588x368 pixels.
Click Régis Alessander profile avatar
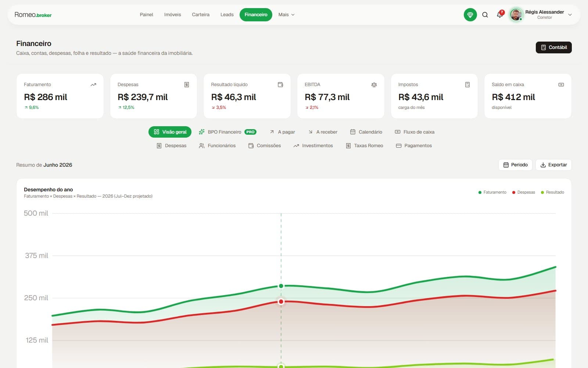click(x=516, y=15)
